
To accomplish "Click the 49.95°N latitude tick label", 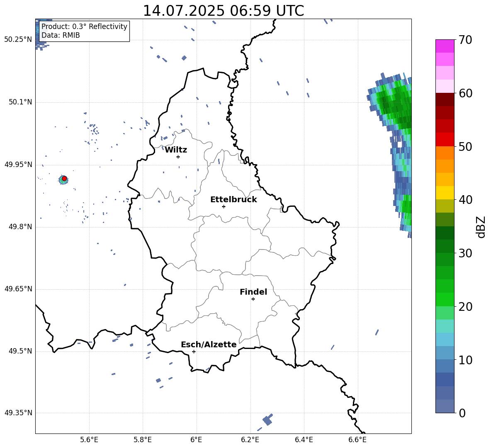I will tap(18, 165).
